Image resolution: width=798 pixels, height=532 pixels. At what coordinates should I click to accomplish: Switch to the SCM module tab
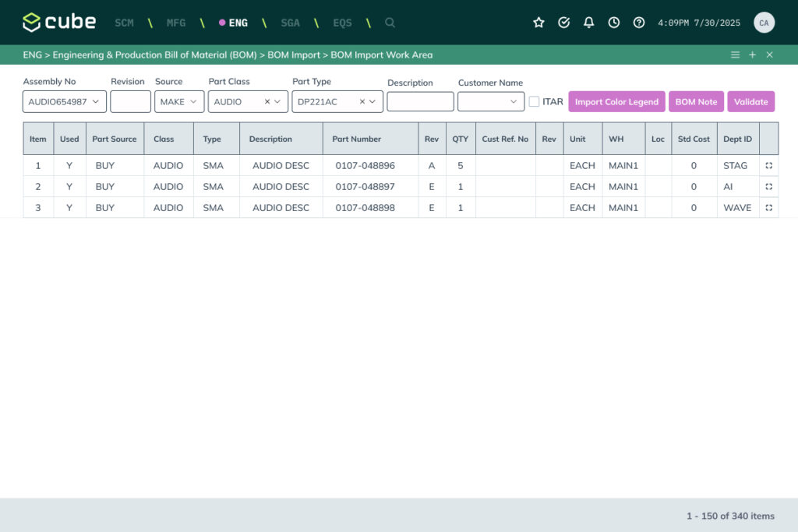pos(124,23)
